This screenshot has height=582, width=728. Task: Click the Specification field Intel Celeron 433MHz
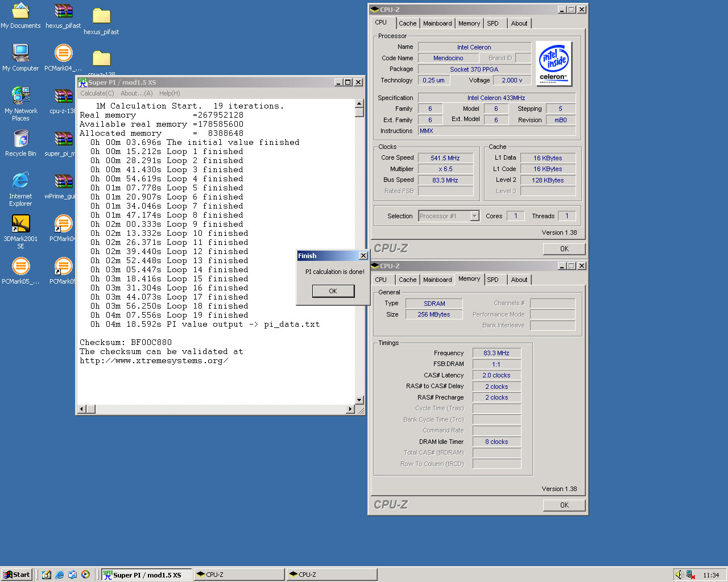pos(497,98)
